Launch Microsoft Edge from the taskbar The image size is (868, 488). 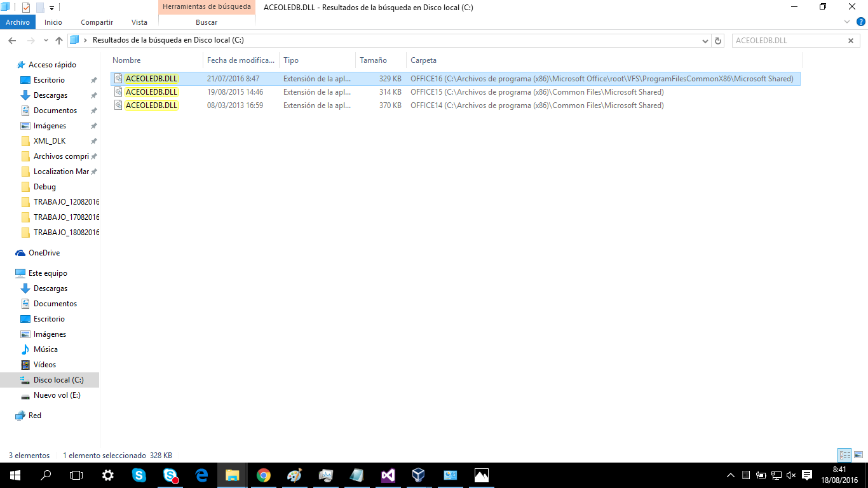click(x=201, y=475)
